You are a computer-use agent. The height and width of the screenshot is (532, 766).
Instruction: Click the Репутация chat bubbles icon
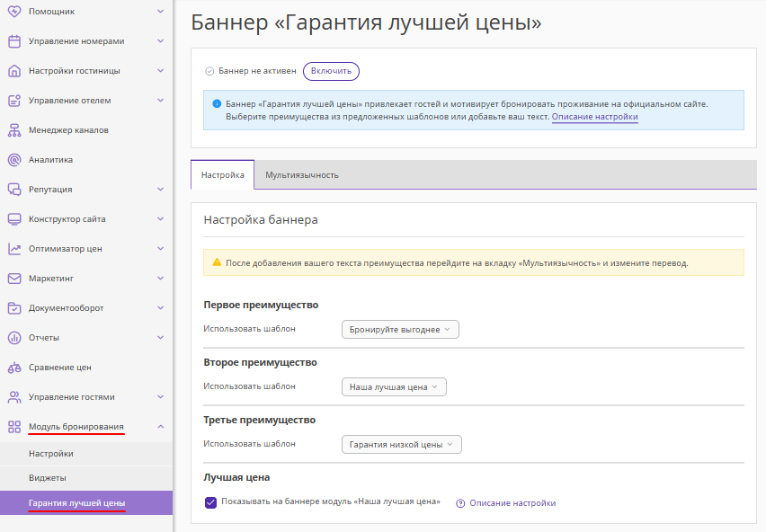(x=14, y=190)
